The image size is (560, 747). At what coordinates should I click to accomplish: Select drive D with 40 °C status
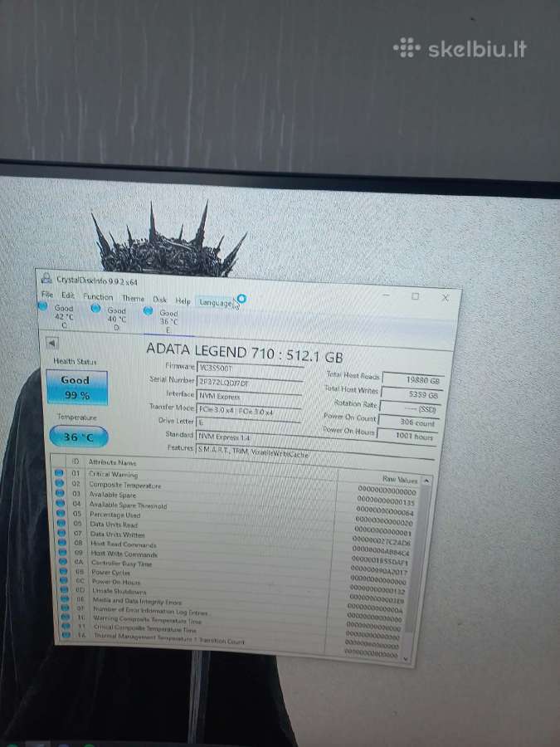[x=110, y=318]
